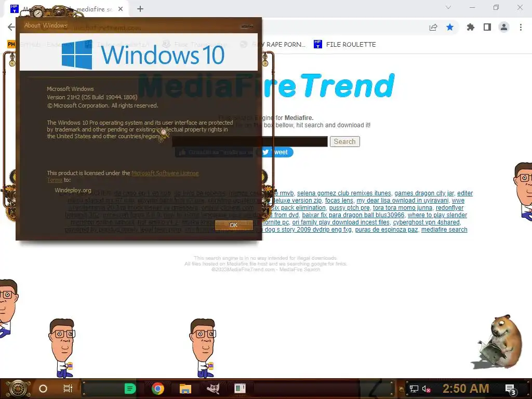Open the 'puras de espinoza paz' link
The image size is (532, 399).
387,230
